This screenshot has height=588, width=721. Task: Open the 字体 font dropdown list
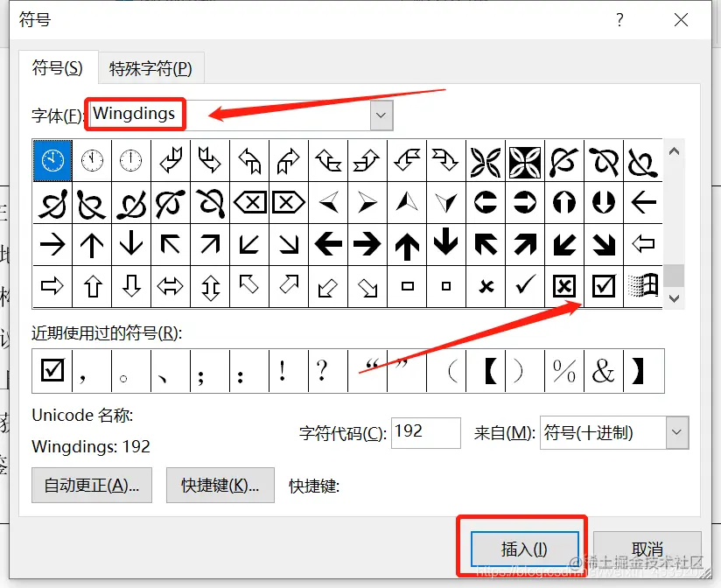381,115
